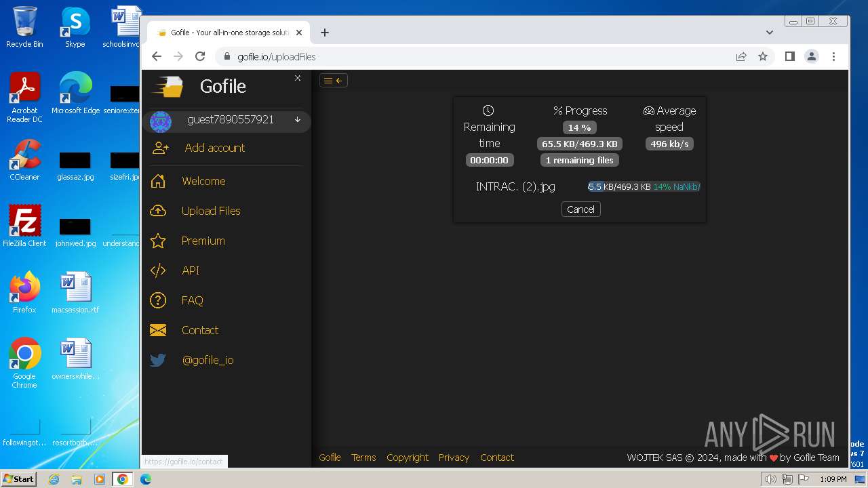Open Contact in the sidebar
Viewport: 868px width, 488px height.
(x=200, y=330)
